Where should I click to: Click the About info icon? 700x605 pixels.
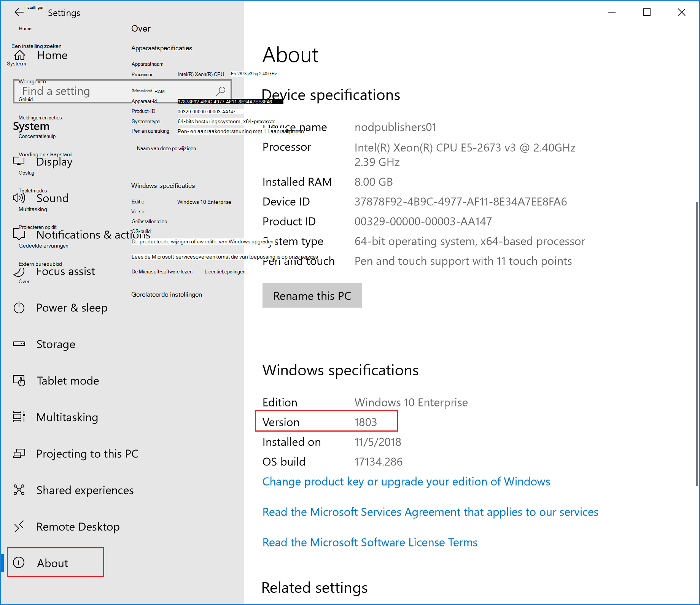click(19, 562)
